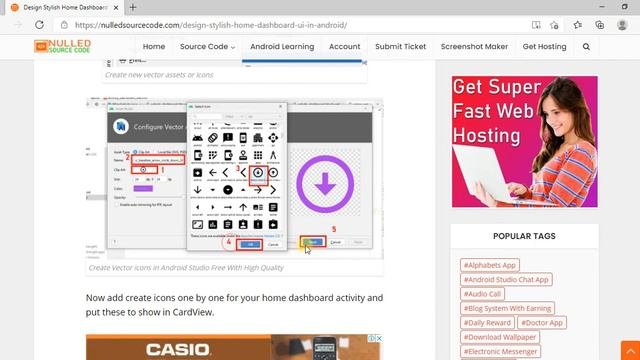The width and height of the screenshot is (640, 360).
Task: Open the Collections icon
Action: (600, 25)
